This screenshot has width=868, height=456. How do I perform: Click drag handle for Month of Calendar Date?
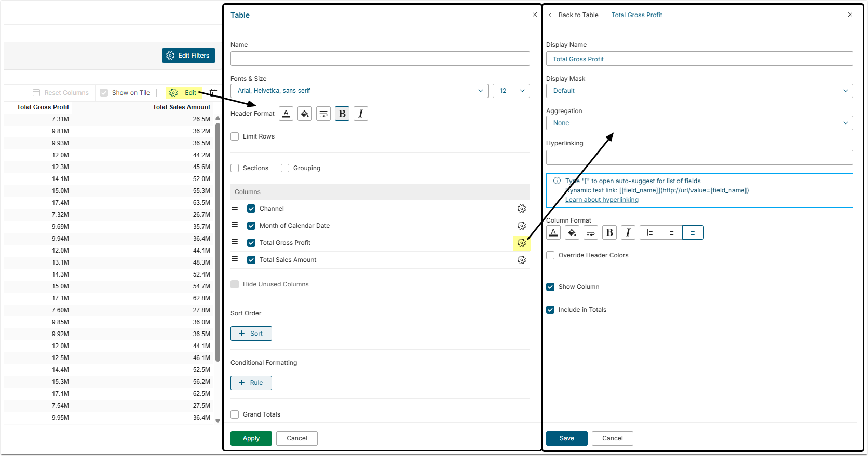[x=235, y=225]
